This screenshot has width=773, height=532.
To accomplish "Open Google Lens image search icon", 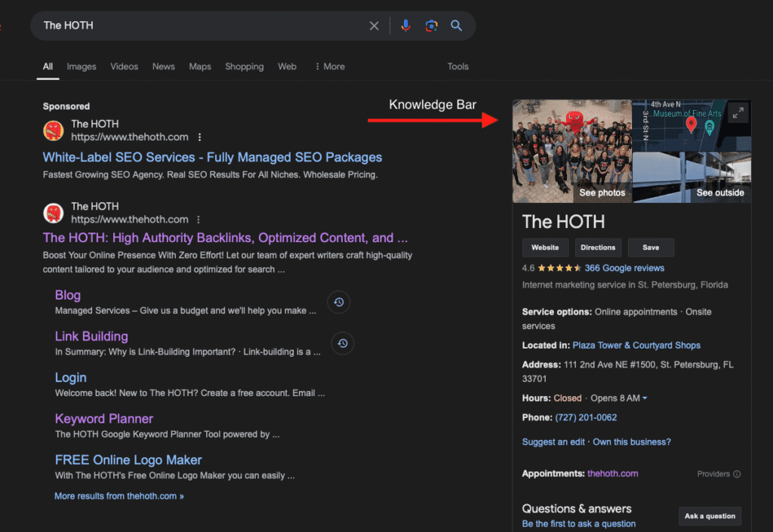I will pyautogui.click(x=431, y=26).
